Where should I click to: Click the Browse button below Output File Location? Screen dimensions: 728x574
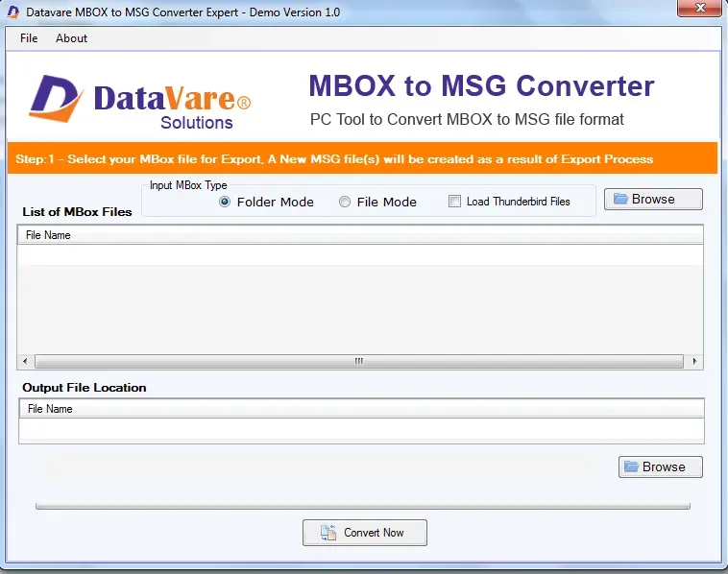[x=660, y=466]
